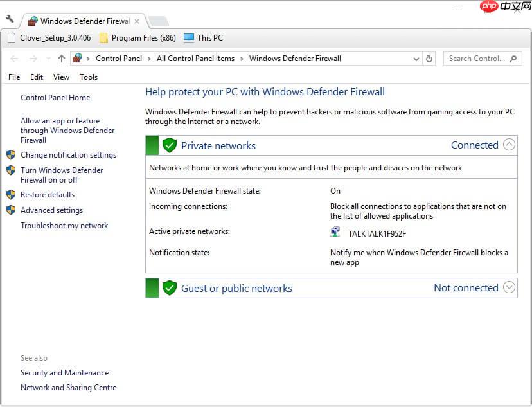Viewport: 532px width, 407px height.
Task: Click the search magnifier icon
Action: 513,59
